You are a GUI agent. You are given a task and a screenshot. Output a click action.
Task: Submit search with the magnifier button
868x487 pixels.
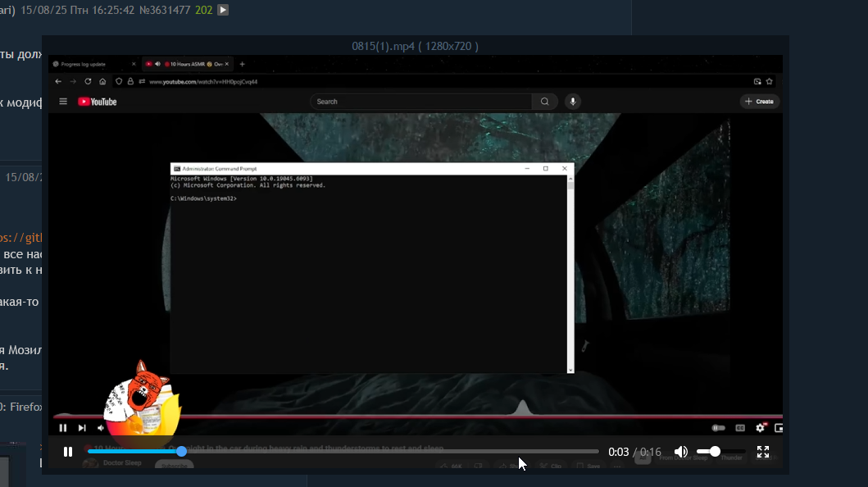coord(545,102)
